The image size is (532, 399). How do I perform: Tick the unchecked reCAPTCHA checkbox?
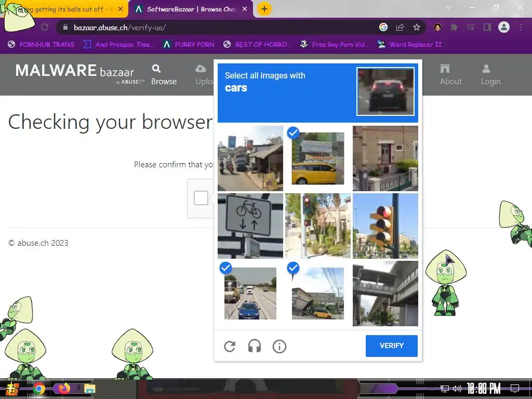[201, 198]
